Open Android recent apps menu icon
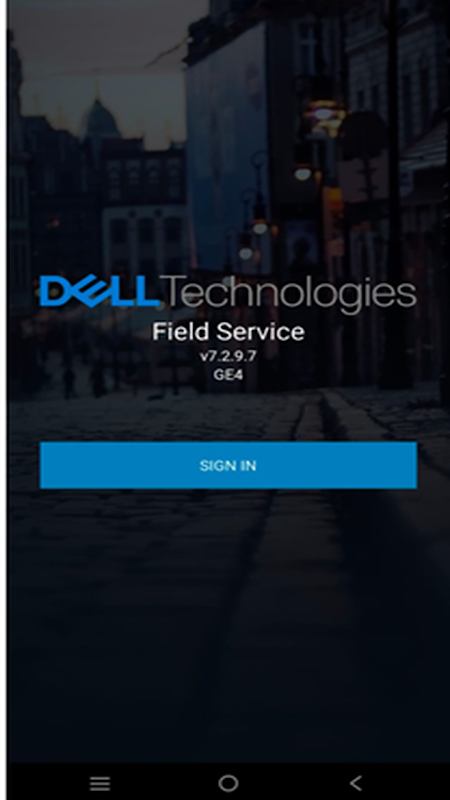This screenshot has width=450, height=800. pos(100,783)
